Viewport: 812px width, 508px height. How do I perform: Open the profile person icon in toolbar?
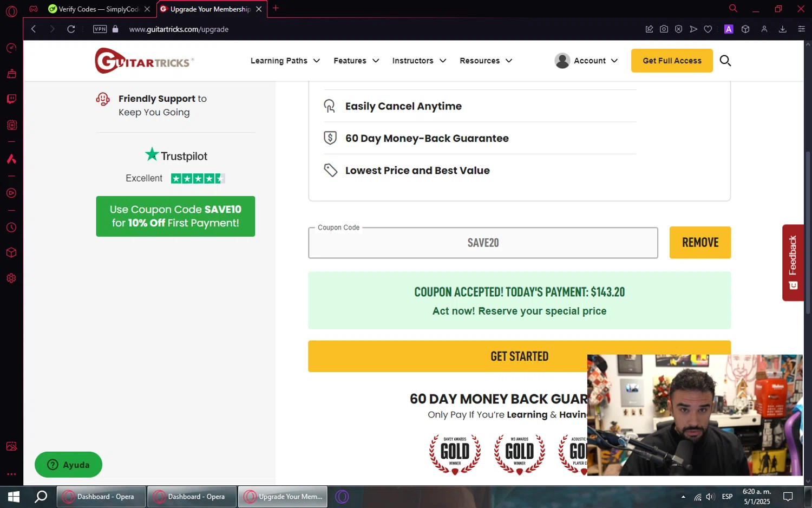[764, 29]
